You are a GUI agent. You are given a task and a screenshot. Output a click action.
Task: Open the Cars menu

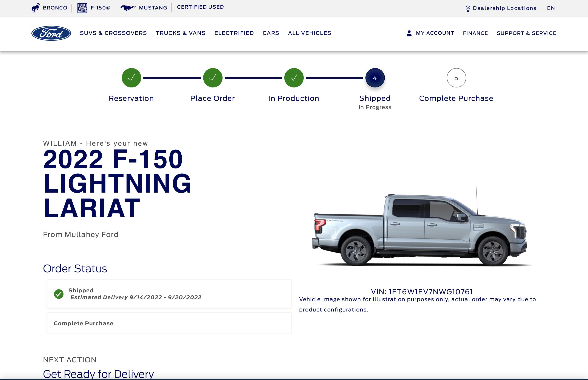pyautogui.click(x=271, y=33)
